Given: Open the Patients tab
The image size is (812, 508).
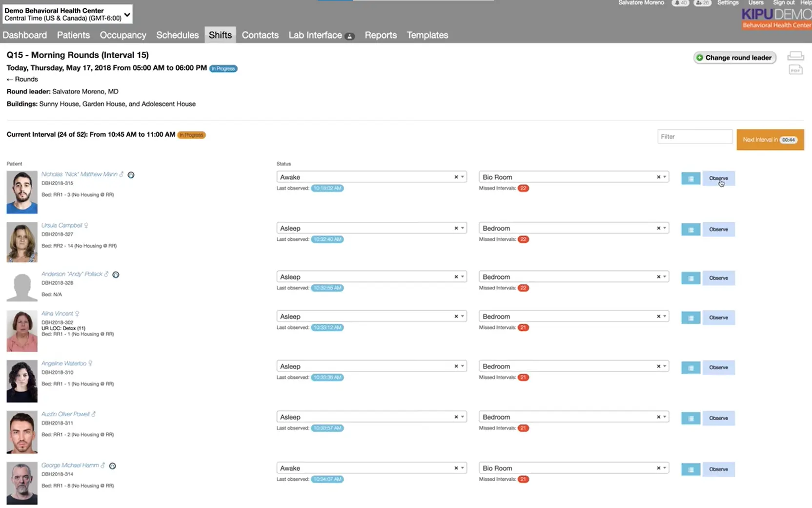Looking at the screenshot, I should 73,35.
